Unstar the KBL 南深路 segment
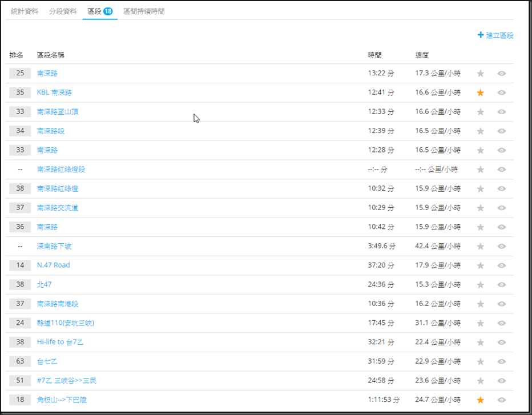Screen dimensions: 532x415 pos(481,92)
